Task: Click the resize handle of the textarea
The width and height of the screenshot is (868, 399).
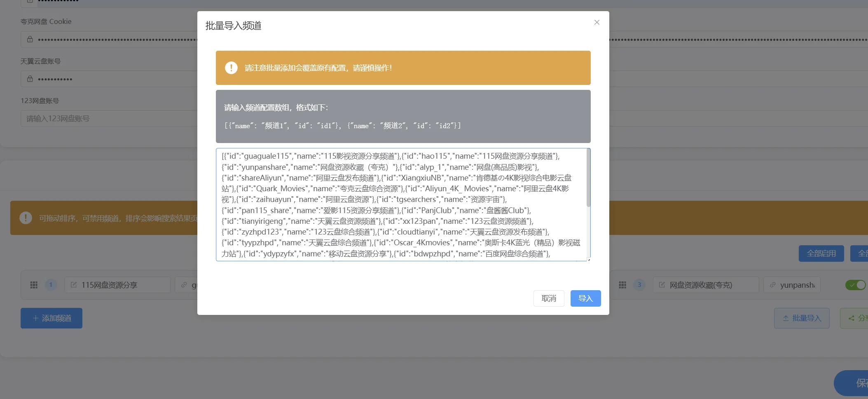Action: pyautogui.click(x=589, y=260)
